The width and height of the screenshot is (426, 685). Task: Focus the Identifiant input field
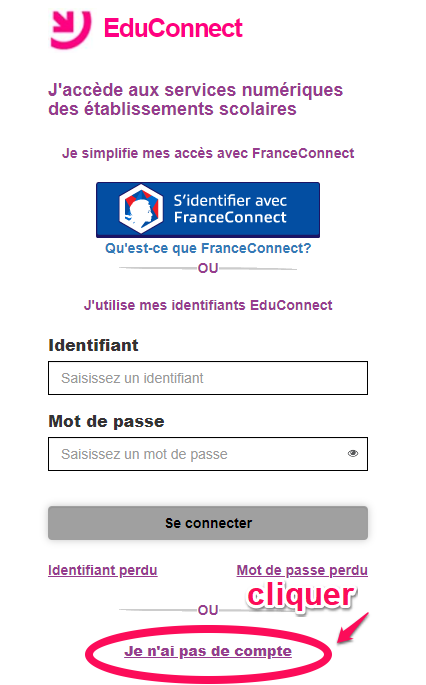[x=208, y=378]
